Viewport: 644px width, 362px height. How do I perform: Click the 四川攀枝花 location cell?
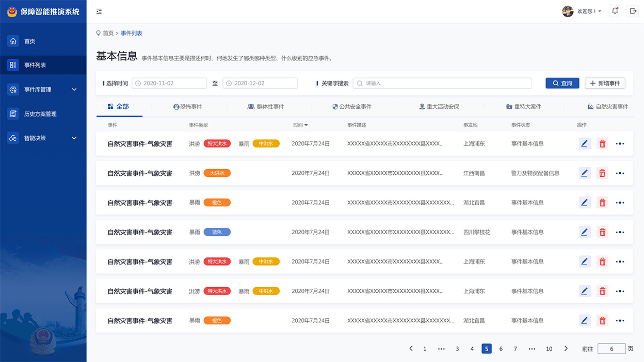[x=477, y=232]
